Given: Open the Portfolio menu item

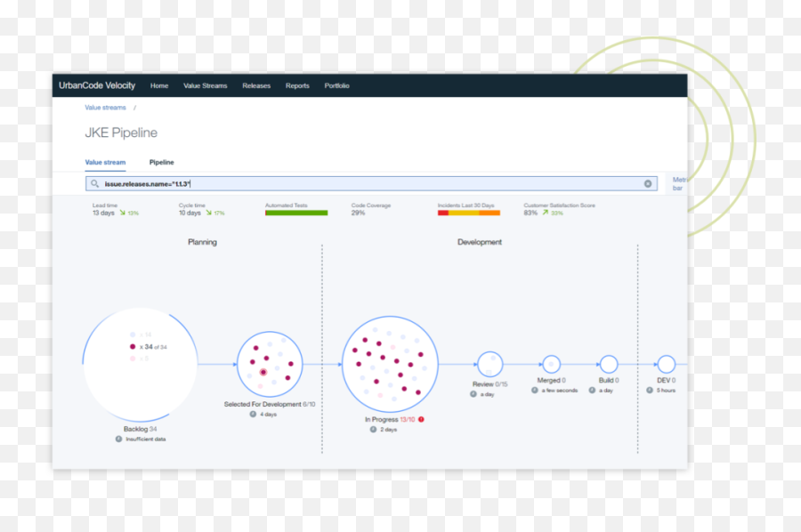Looking at the screenshot, I should 336,85.
